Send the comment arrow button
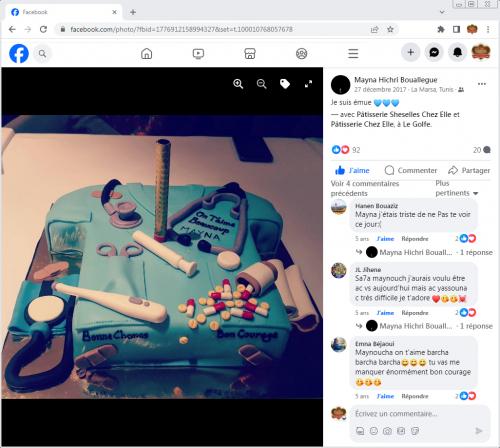The height and width of the screenshot is (448, 500). click(x=479, y=431)
